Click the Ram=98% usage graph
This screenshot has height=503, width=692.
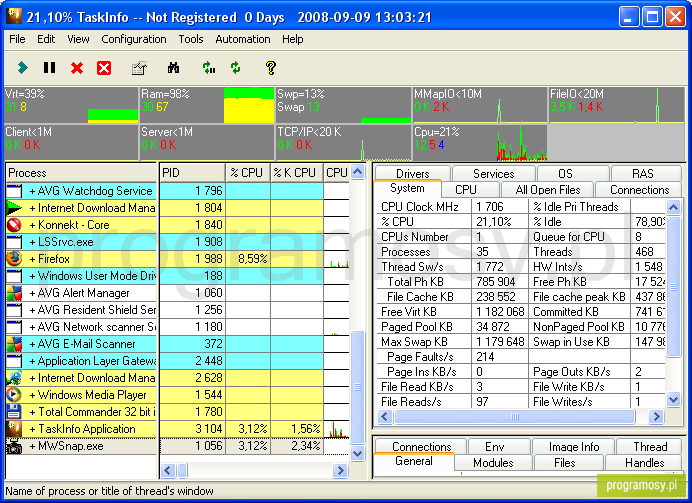207,105
